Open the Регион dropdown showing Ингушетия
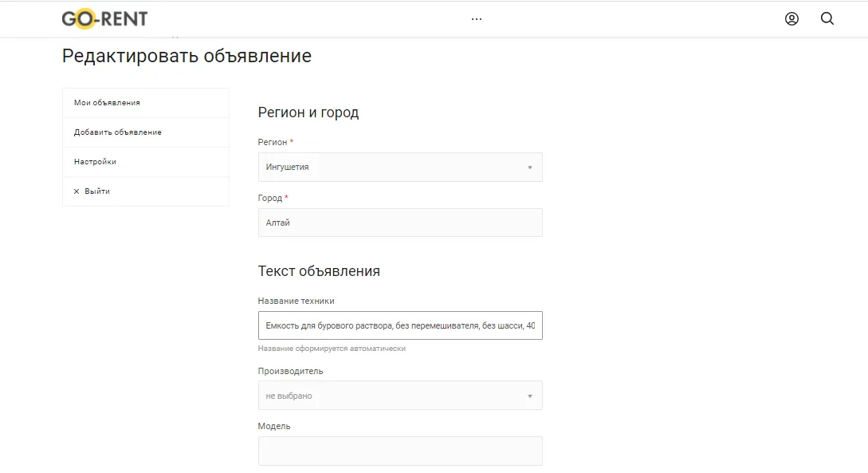This screenshot has width=868, height=473. point(391,168)
